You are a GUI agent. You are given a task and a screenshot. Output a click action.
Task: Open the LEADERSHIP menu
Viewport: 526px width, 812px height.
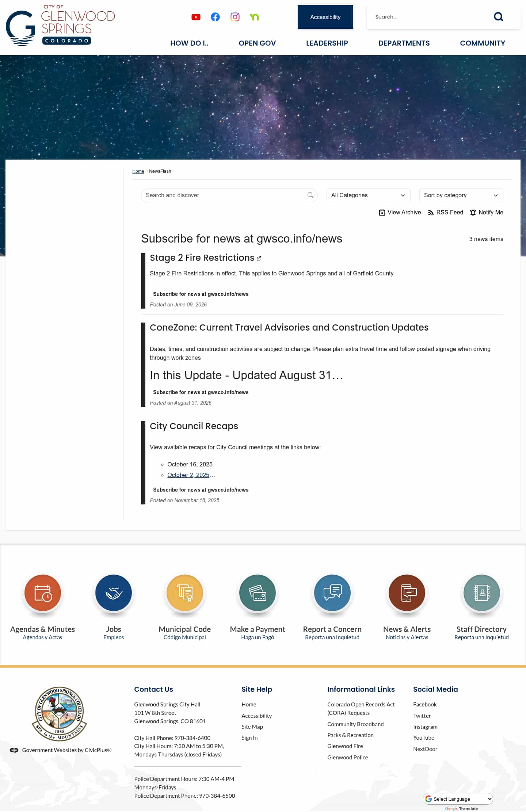point(327,43)
